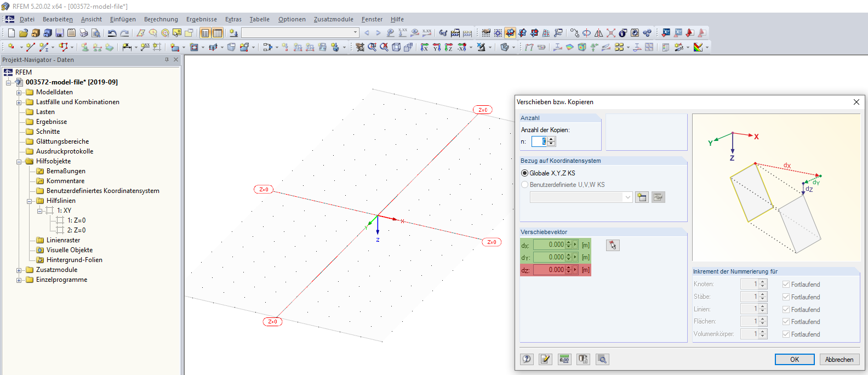
Task: Click the magnifier detail settings icon in dialog
Action: click(602, 359)
